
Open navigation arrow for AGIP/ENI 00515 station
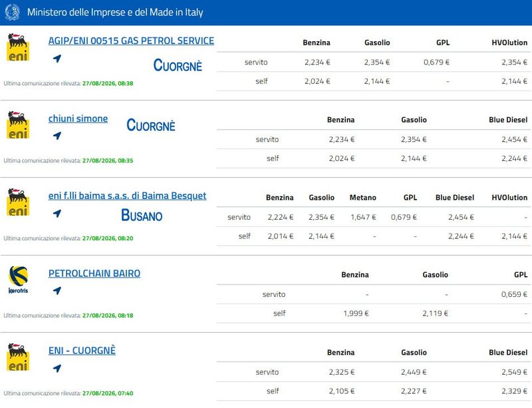click(57, 59)
